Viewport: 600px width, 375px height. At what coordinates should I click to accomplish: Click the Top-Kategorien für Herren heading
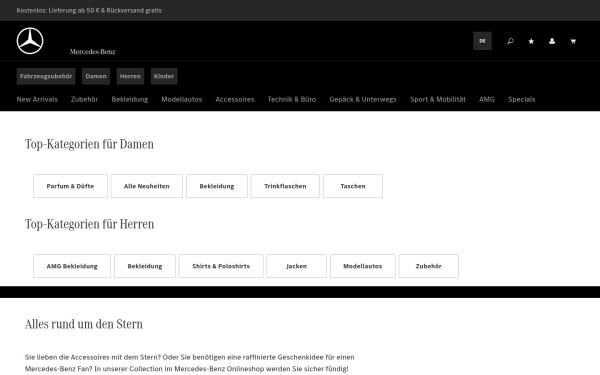point(90,224)
